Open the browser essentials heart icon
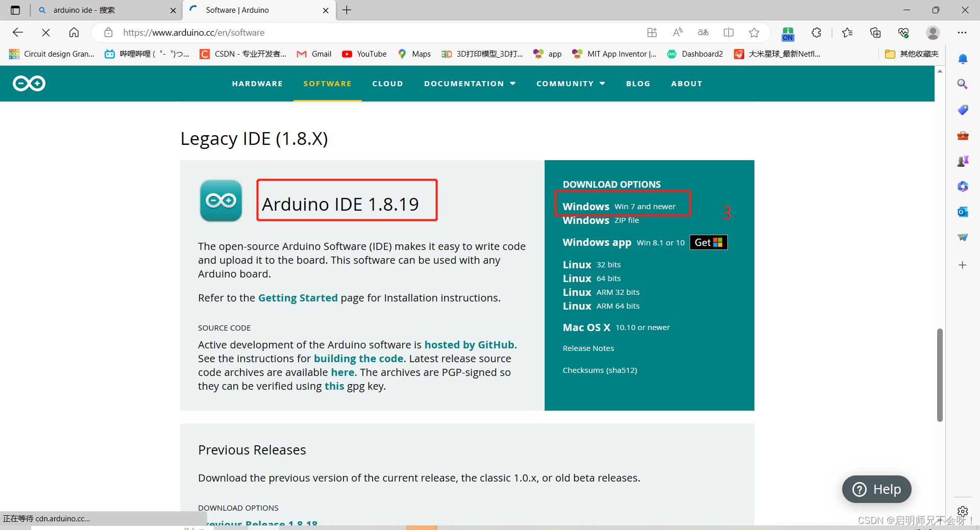The width and height of the screenshot is (980, 530). click(903, 33)
